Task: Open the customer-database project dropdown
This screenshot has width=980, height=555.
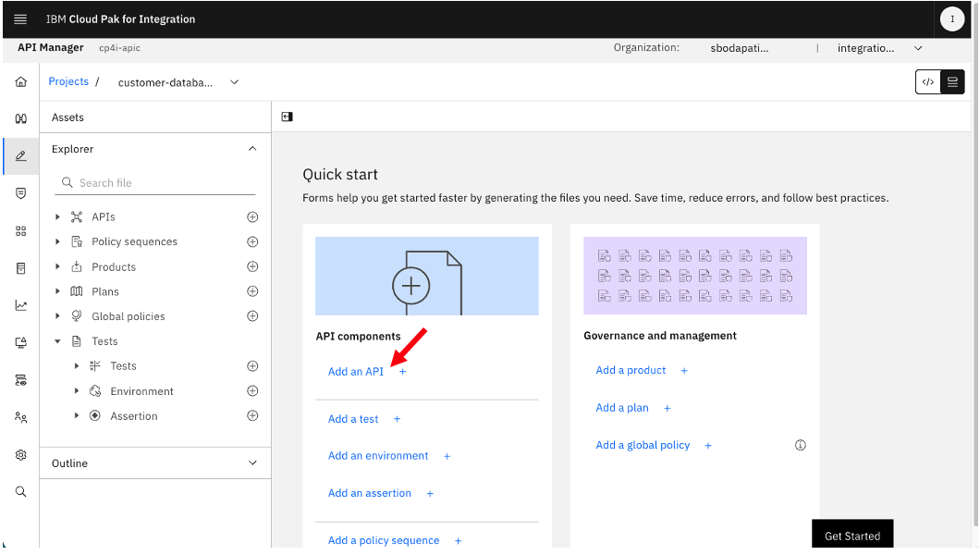Action: click(x=235, y=82)
